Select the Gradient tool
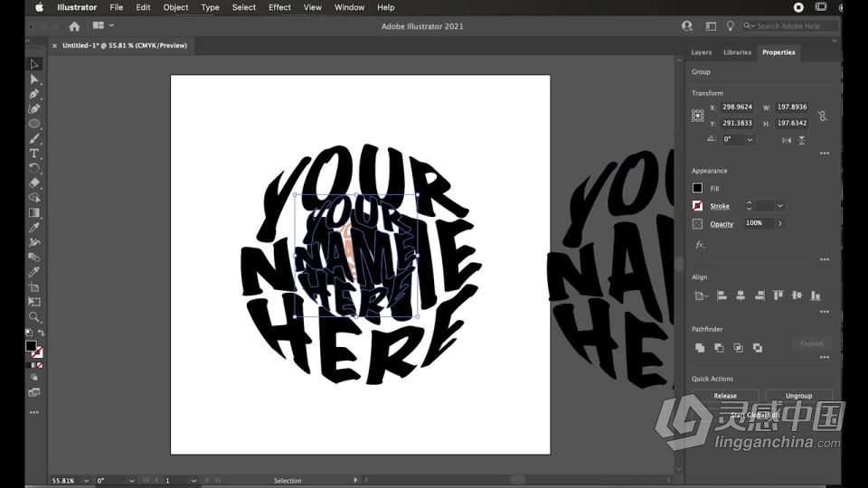868x488 pixels. pyautogui.click(x=34, y=212)
